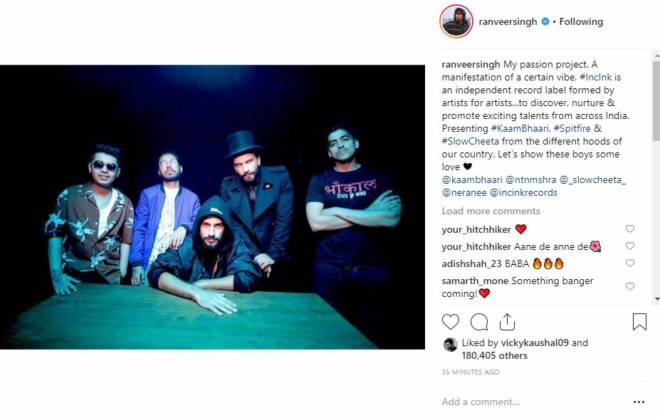Image resolution: width=660 pixels, height=418 pixels.
Task: Visit the @incinkrecords profile mention
Action: point(524,192)
